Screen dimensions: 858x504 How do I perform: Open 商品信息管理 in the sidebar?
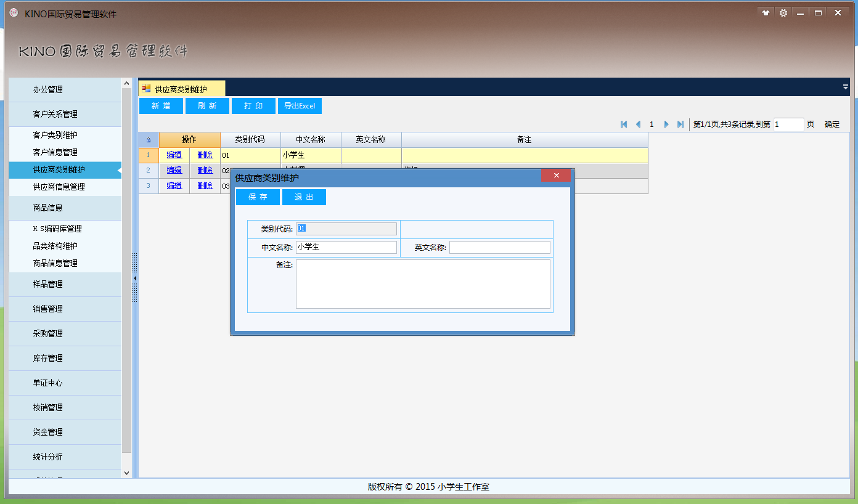pyautogui.click(x=55, y=263)
